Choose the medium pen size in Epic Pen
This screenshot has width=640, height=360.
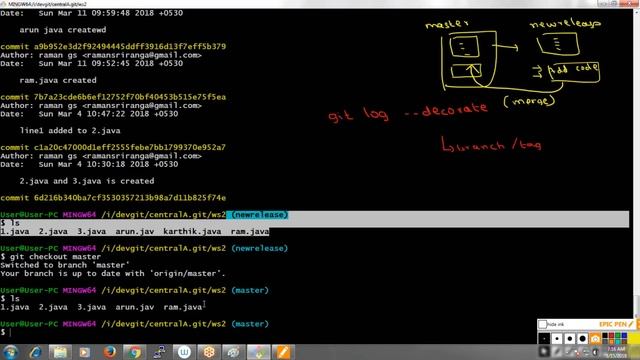coord(570,338)
